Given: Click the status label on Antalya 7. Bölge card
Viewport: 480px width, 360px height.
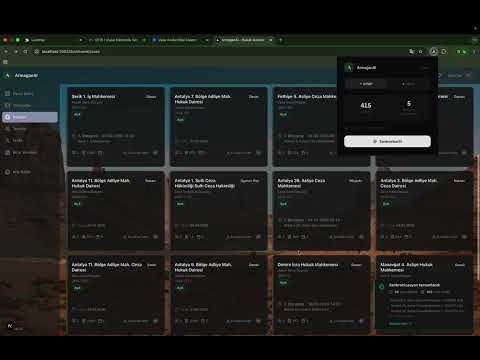Looking at the screenshot, I should click(254, 97).
